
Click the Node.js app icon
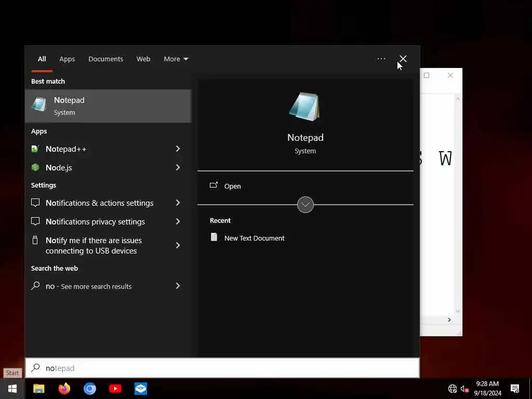[35, 167]
